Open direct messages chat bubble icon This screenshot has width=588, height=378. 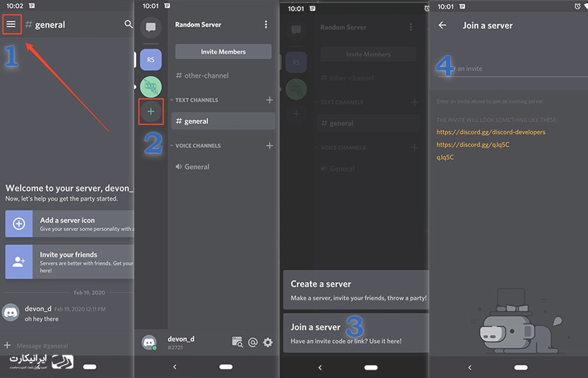coord(151,28)
